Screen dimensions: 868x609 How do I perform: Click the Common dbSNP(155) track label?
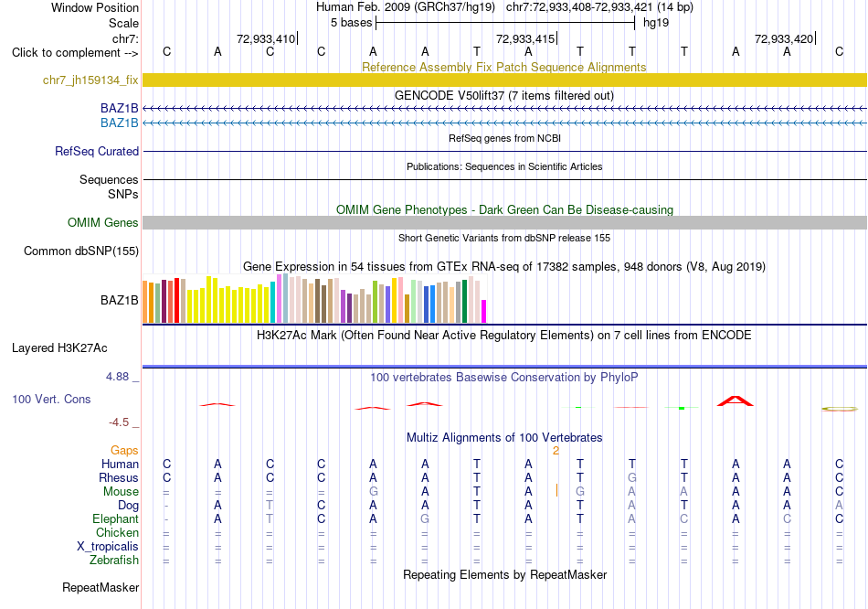(80, 251)
